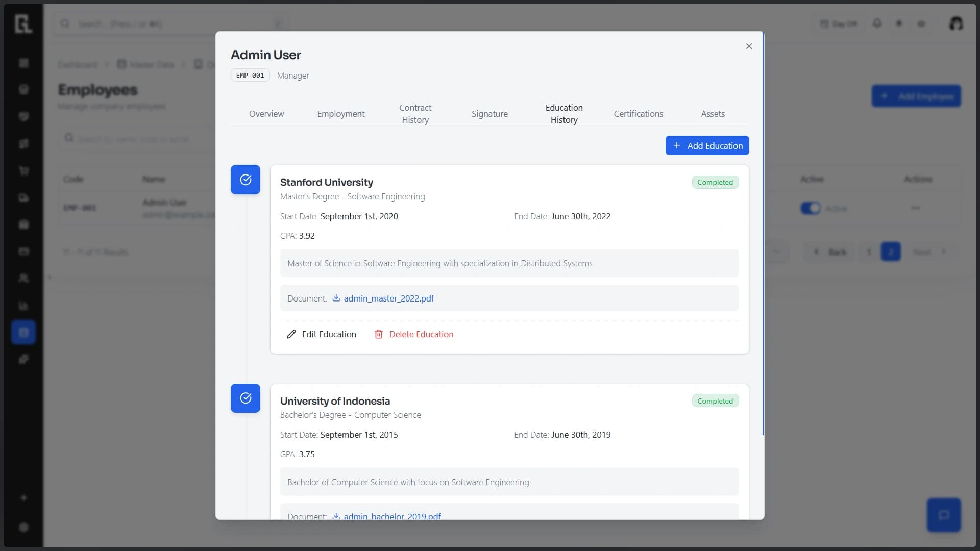980x551 pixels.
Task: Open the notifications bell in the header
Action: [877, 23]
